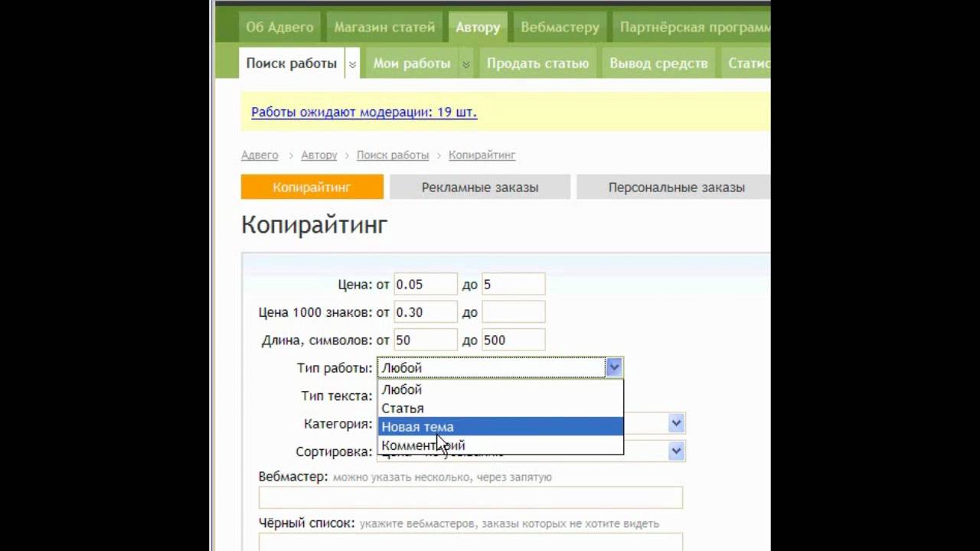The image size is (980, 551).
Task: Select the Поиск работы submenu tab
Action: click(x=292, y=64)
